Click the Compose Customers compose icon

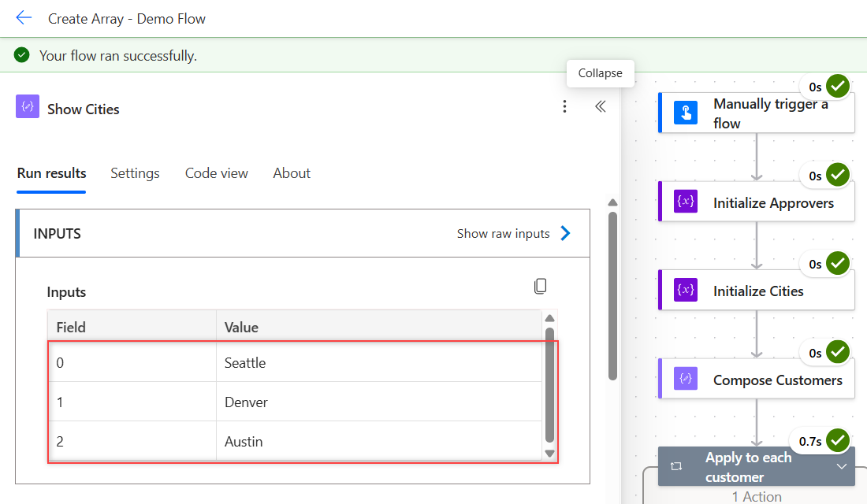point(686,379)
